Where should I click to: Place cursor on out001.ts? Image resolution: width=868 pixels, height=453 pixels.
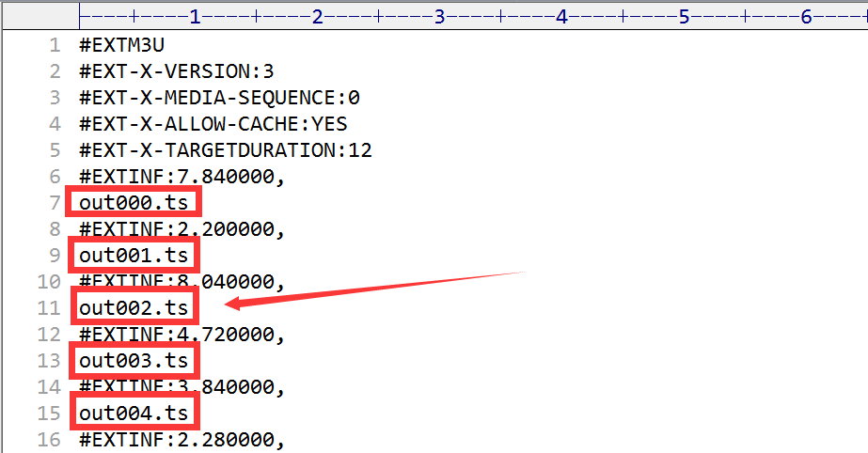tap(134, 256)
